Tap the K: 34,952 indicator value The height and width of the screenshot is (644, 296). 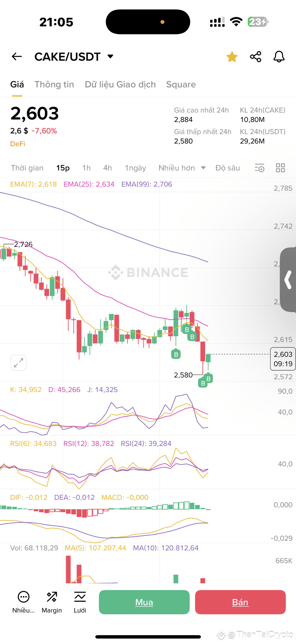26,390
